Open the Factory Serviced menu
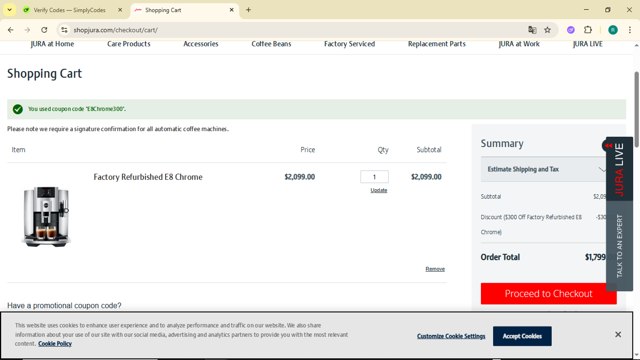 [349, 44]
